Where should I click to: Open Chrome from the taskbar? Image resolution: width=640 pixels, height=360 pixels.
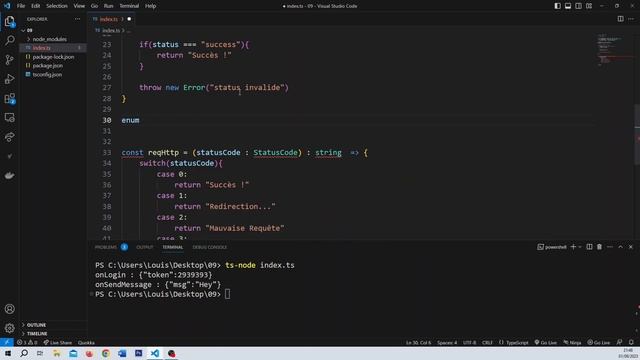pos(106,353)
